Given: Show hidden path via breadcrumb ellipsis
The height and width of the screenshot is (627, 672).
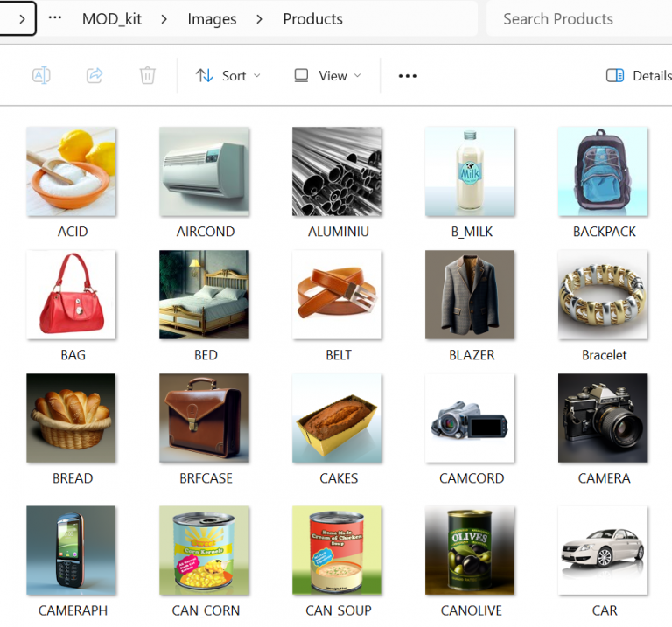Looking at the screenshot, I should click(x=55, y=19).
